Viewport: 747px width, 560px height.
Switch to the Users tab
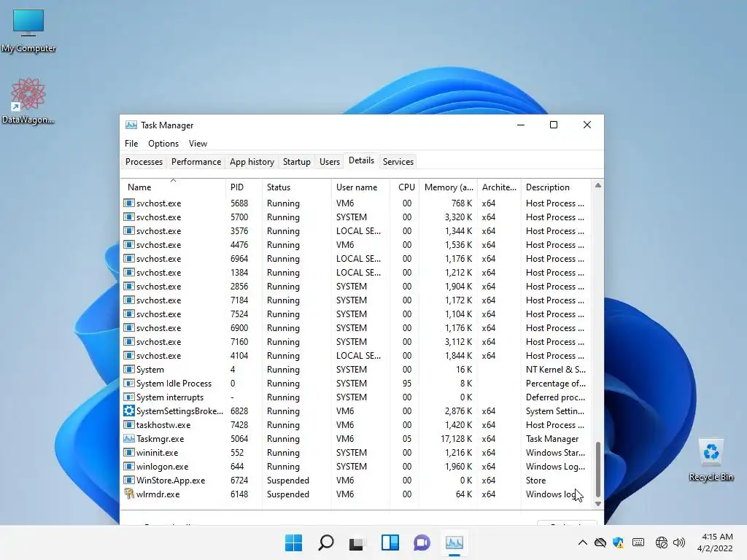[330, 162]
